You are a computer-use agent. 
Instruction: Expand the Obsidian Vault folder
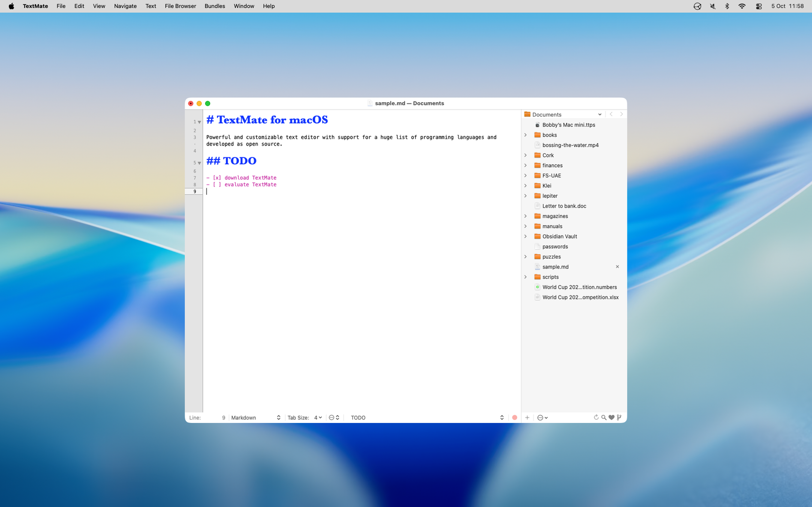(526, 236)
